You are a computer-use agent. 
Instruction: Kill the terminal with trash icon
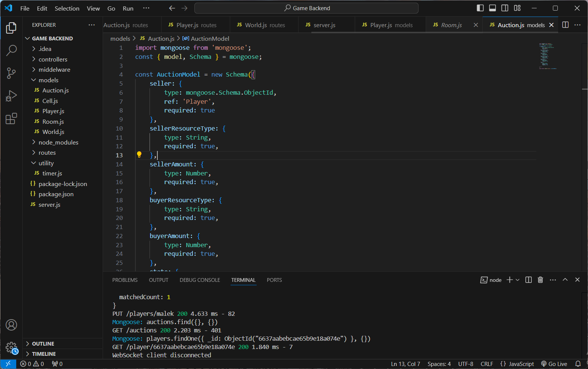[540, 280]
